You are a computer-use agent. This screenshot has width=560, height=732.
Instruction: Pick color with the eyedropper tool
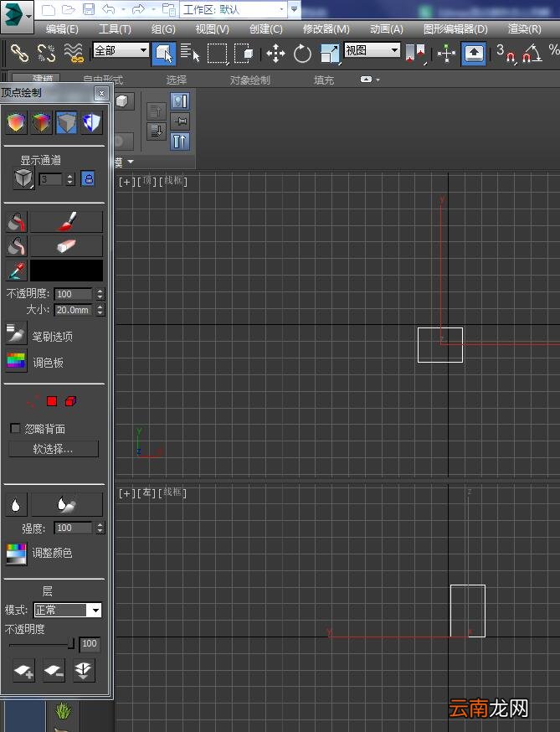17,271
